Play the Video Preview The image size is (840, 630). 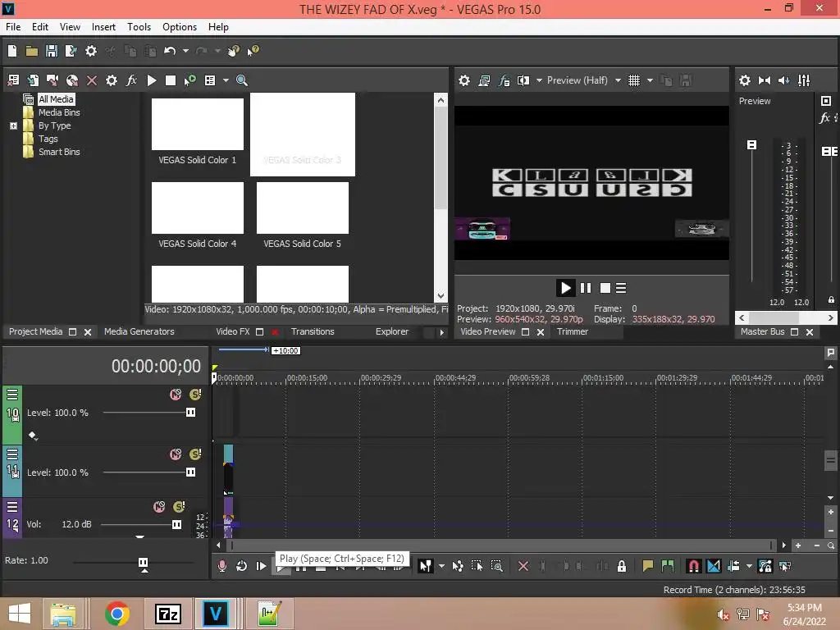click(565, 288)
